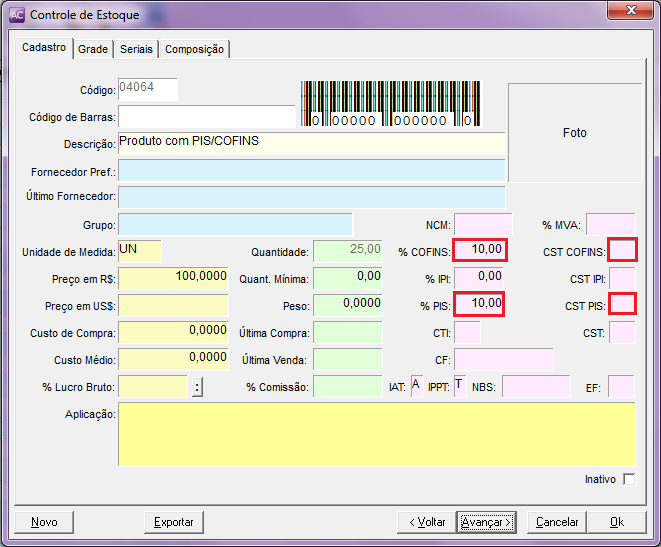Click the Avançar button
Image resolution: width=661 pixels, height=547 pixels.
point(486,522)
